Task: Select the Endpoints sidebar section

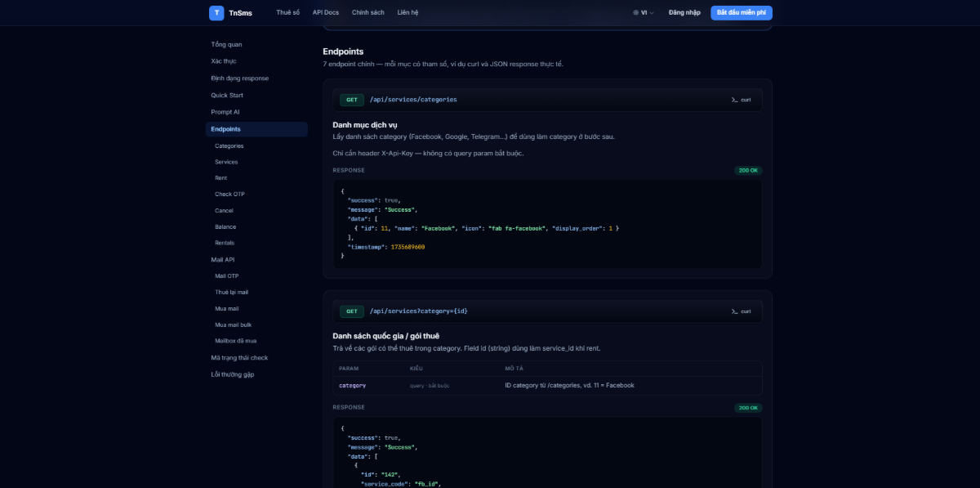Action: click(x=256, y=129)
